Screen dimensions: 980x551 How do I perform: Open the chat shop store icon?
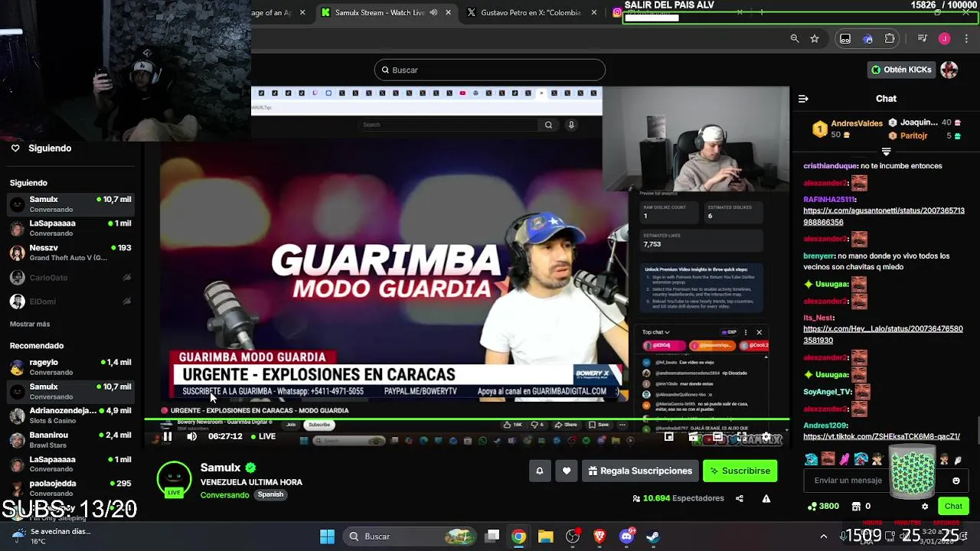point(855,506)
